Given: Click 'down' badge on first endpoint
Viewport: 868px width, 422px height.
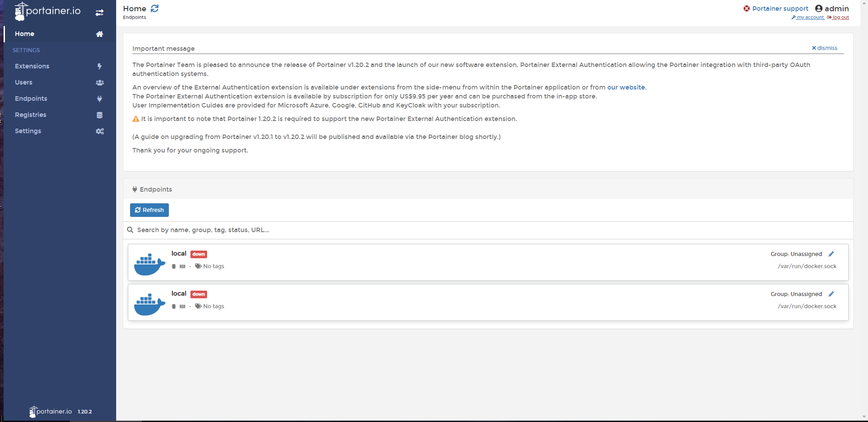Looking at the screenshot, I should pyautogui.click(x=199, y=254).
